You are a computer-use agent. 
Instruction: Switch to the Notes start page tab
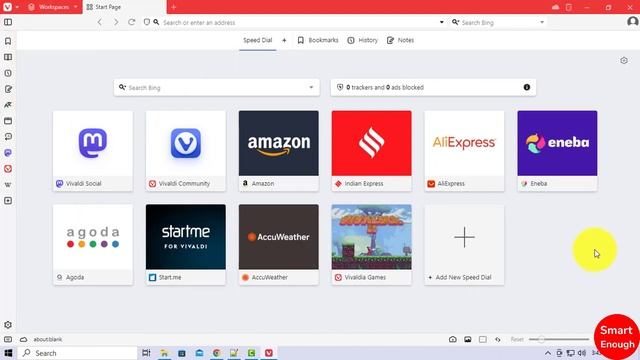400,40
